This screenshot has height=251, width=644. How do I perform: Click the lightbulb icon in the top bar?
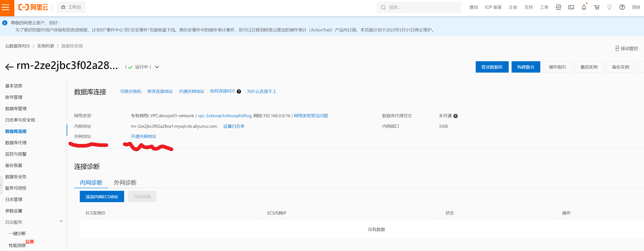[609, 7]
